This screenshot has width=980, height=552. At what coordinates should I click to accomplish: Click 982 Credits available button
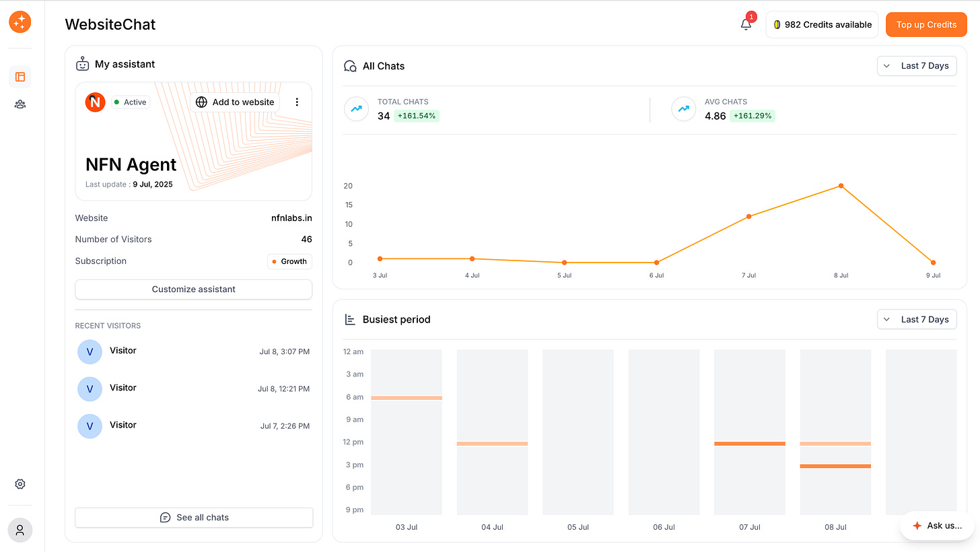click(822, 25)
